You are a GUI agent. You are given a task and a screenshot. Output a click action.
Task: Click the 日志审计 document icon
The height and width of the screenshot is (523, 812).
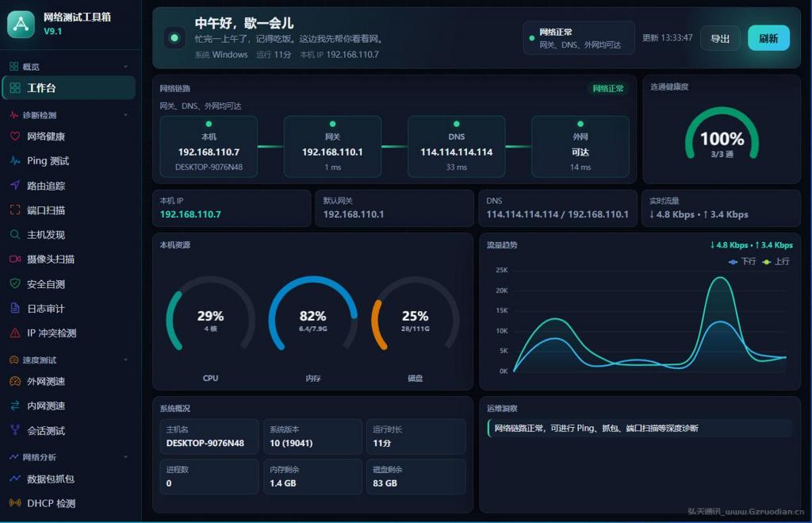(15, 309)
